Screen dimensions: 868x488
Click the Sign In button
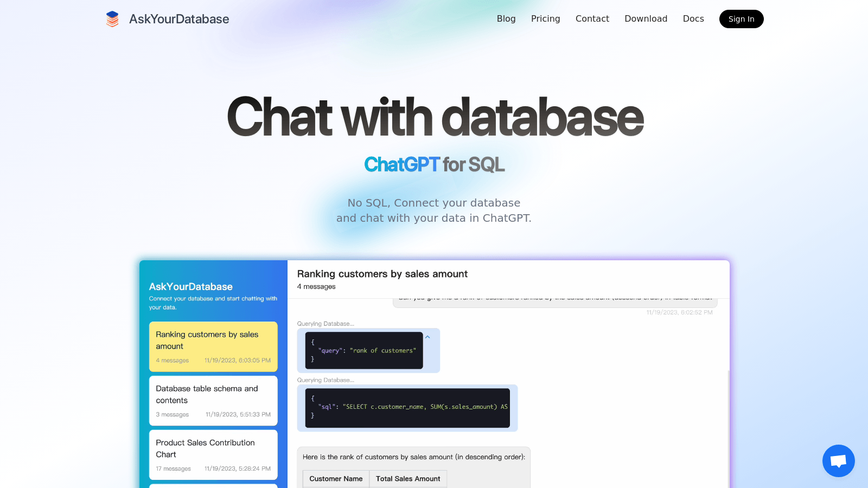pyautogui.click(x=741, y=19)
